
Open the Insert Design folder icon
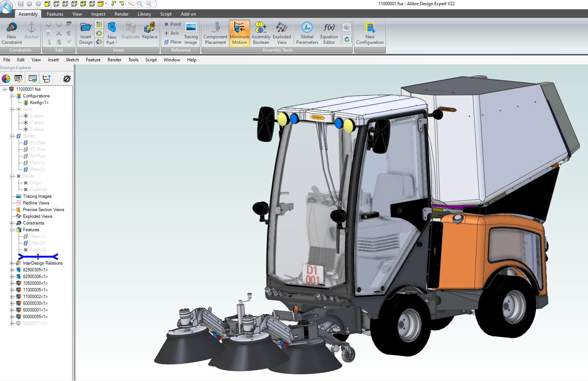pos(86,27)
